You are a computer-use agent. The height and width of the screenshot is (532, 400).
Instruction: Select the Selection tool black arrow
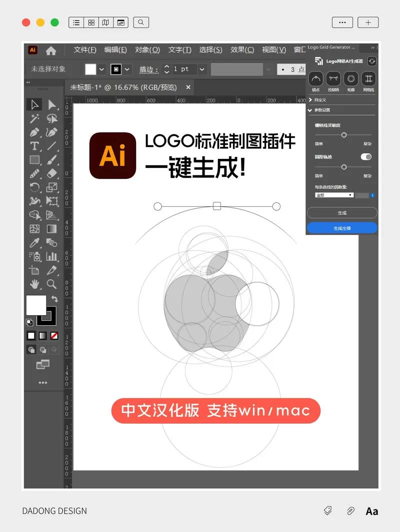click(x=34, y=104)
